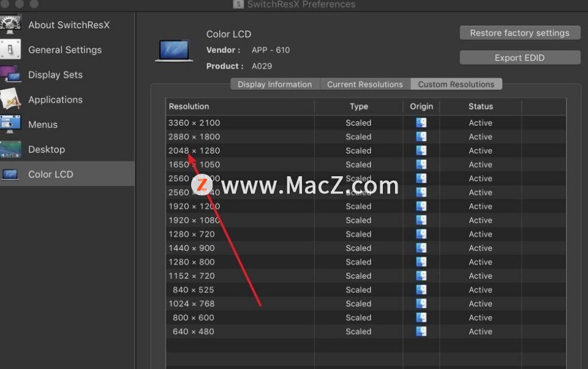The width and height of the screenshot is (588, 369).
Task: Select the 2048 × 1280 resolution row
Action: click(x=366, y=151)
